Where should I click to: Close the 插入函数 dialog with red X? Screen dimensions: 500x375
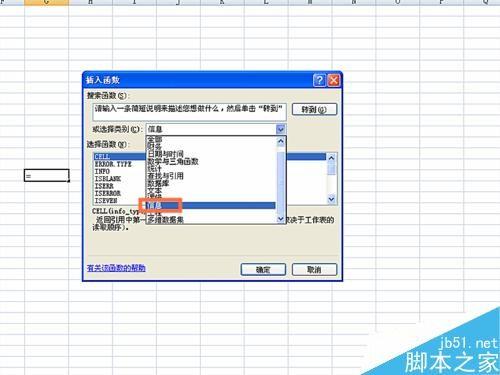tap(334, 80)
